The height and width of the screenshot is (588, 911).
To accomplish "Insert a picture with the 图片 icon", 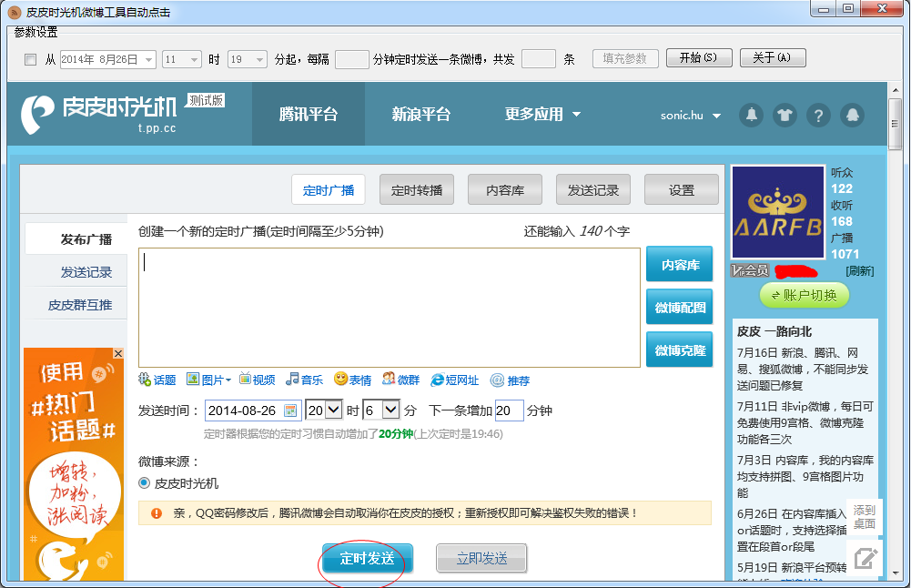I will [205, 380].
